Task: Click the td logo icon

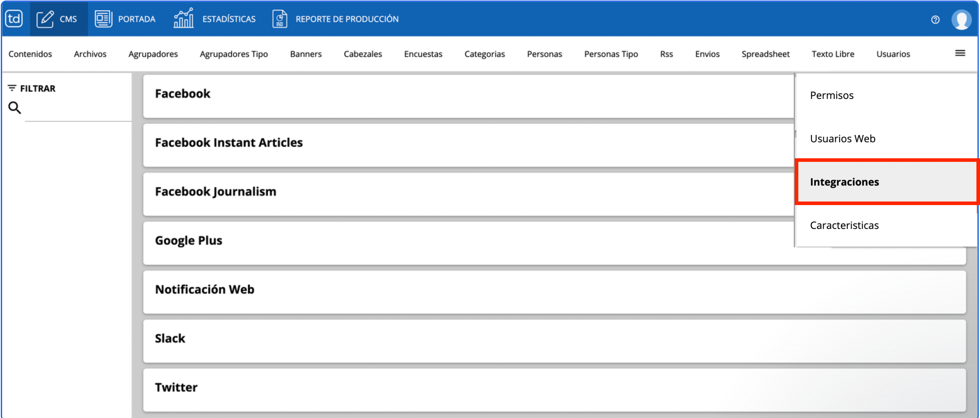Action: coord(14,18)
